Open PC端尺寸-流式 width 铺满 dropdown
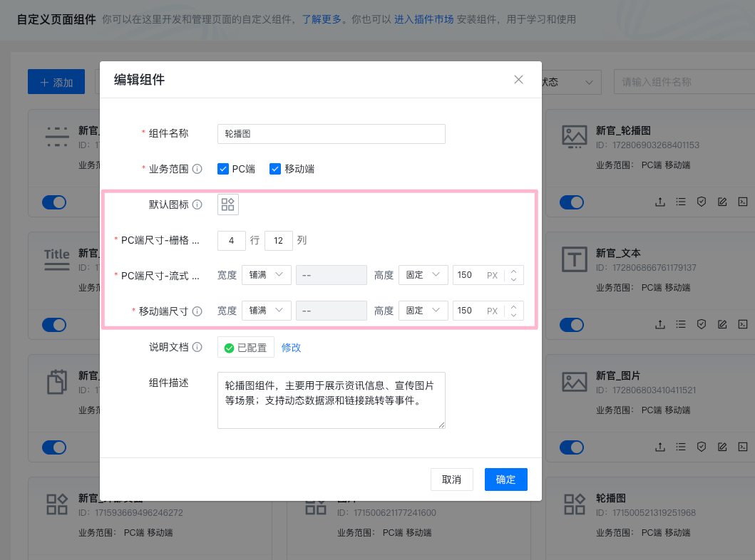Image resolution: width=755 pixels, height=560 pixels. click(266, 274)
